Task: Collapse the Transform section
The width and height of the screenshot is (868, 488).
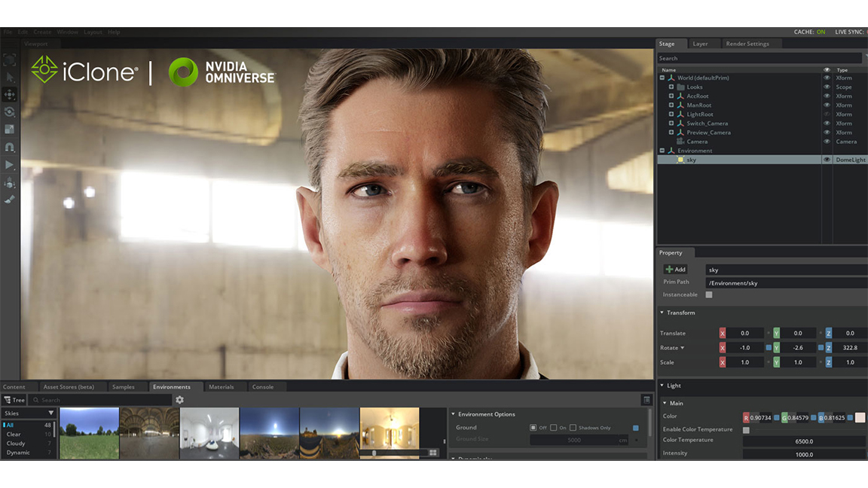Action: (x=662, y=313)
